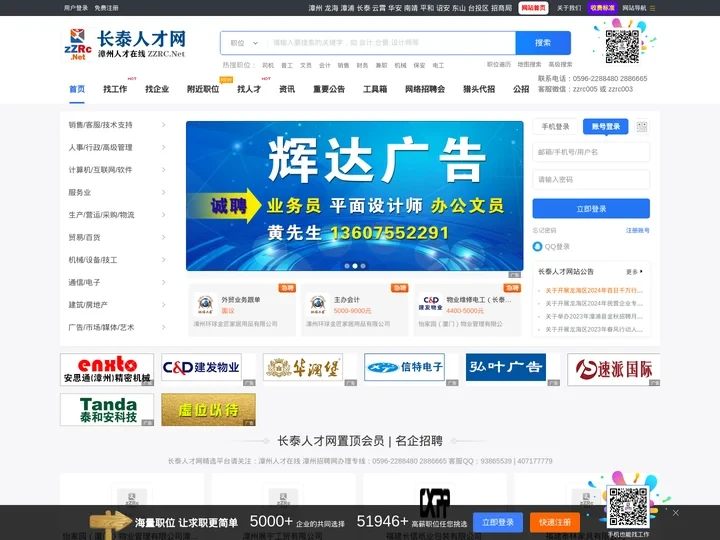720x540 pixels.
Task: Click the QQ登录 penguin icon
Action: (x=537, y=247)
